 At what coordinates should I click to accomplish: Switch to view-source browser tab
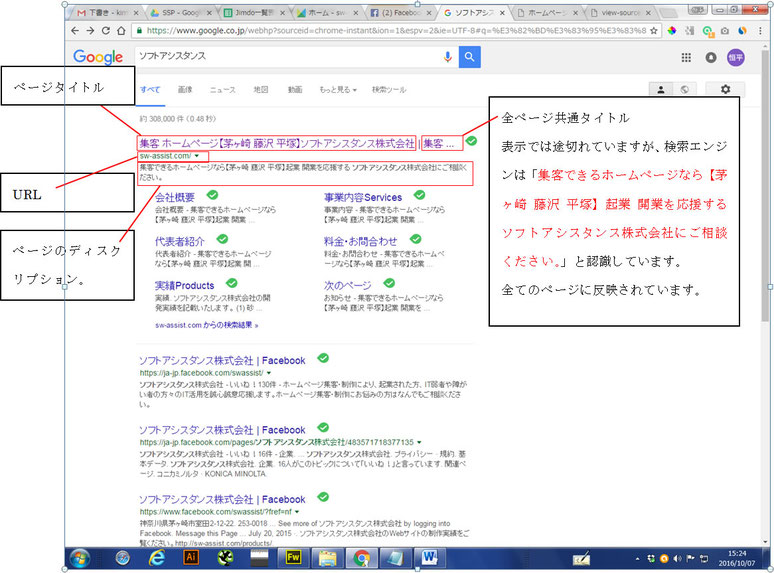pos(620,13)
